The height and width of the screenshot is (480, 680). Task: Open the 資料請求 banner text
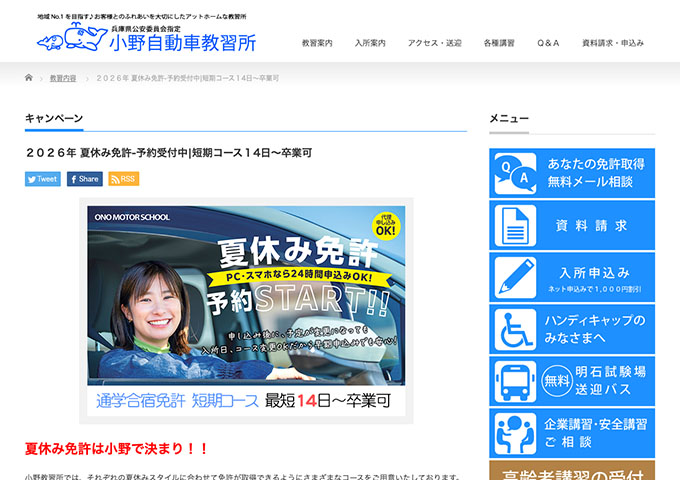[x=591, y=225]
